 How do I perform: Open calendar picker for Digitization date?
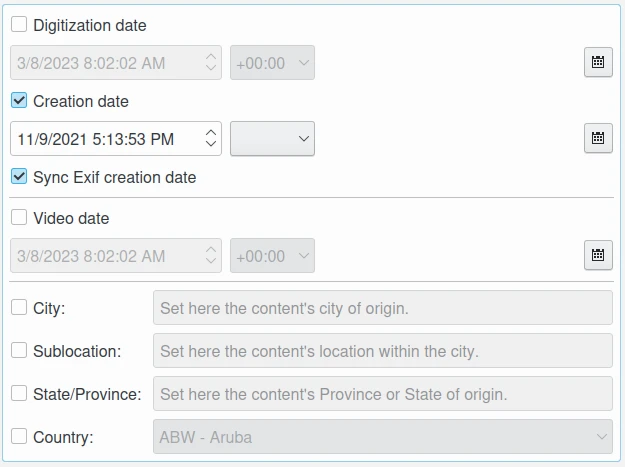(x=597, y=62)
